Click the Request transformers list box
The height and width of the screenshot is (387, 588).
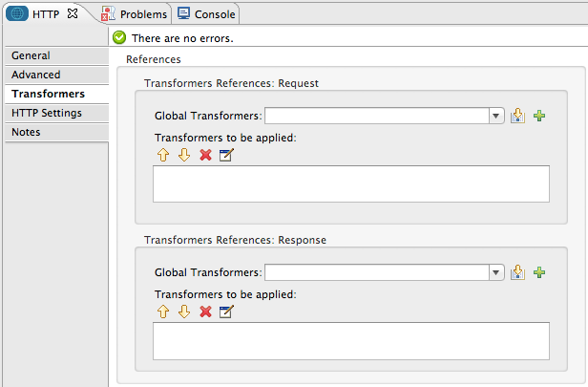click(x=350, y=183)
